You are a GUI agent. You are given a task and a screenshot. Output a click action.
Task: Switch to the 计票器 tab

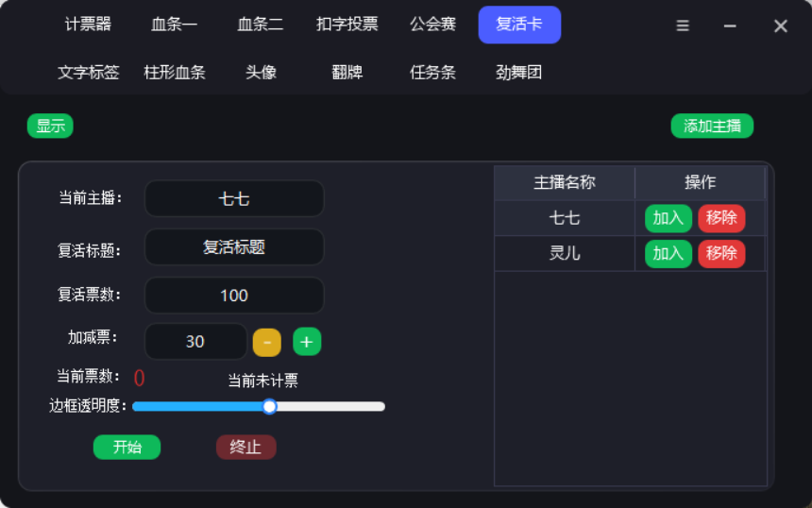click(88, 25)
